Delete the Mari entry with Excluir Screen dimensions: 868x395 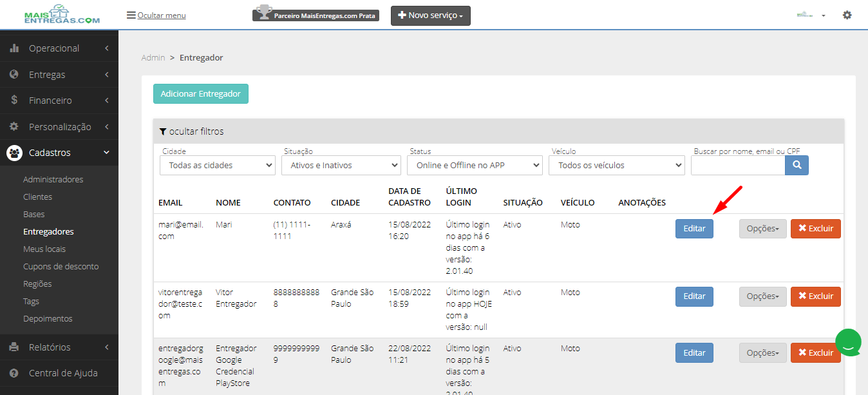point(816,229)
